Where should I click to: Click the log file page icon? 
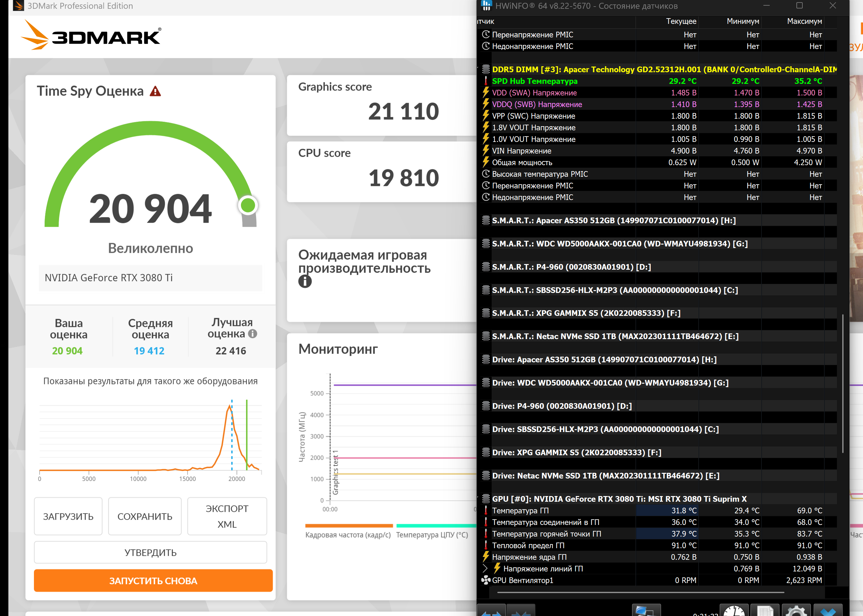(x=764, y=611)
